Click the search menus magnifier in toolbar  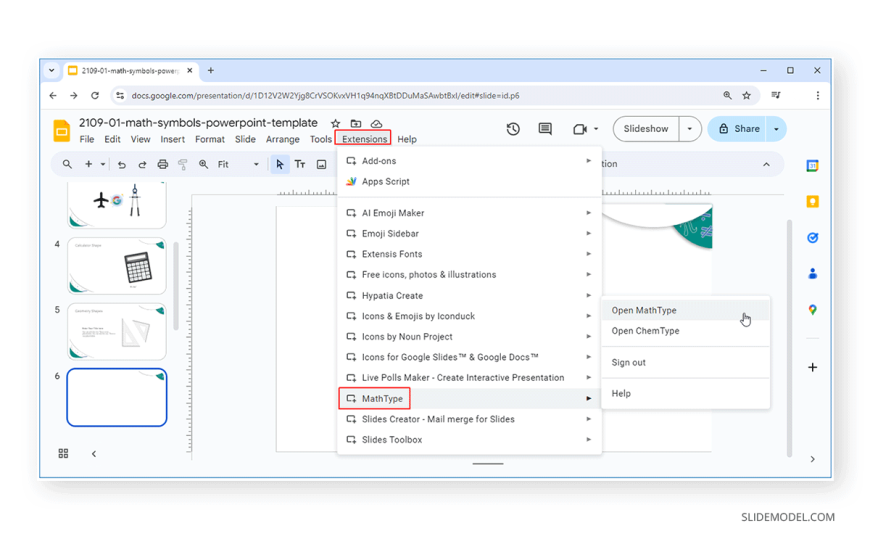[67, 164]
